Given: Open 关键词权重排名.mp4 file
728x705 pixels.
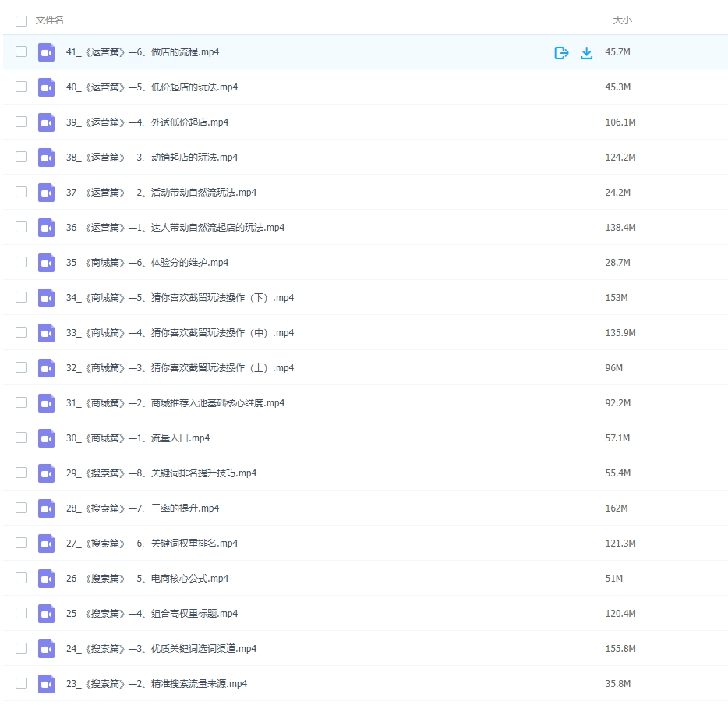Looking at the screenshot, I should [x=152, y=544].
